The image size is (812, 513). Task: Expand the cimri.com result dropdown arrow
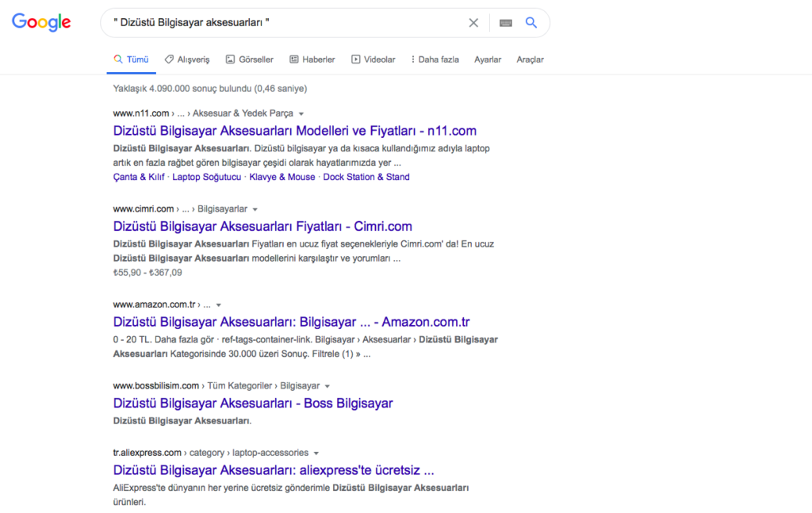point(255,209)
